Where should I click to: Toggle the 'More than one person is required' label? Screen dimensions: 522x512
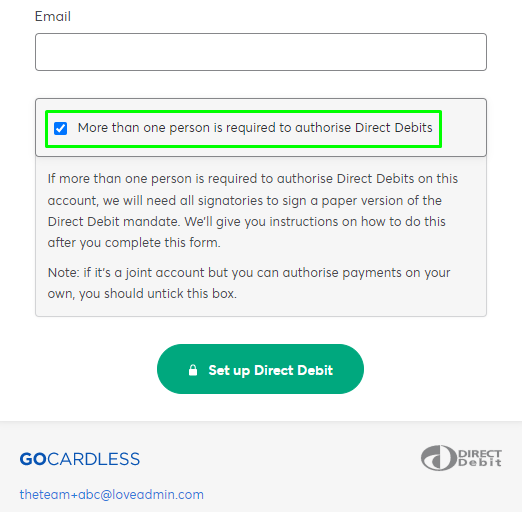point(255,128)
